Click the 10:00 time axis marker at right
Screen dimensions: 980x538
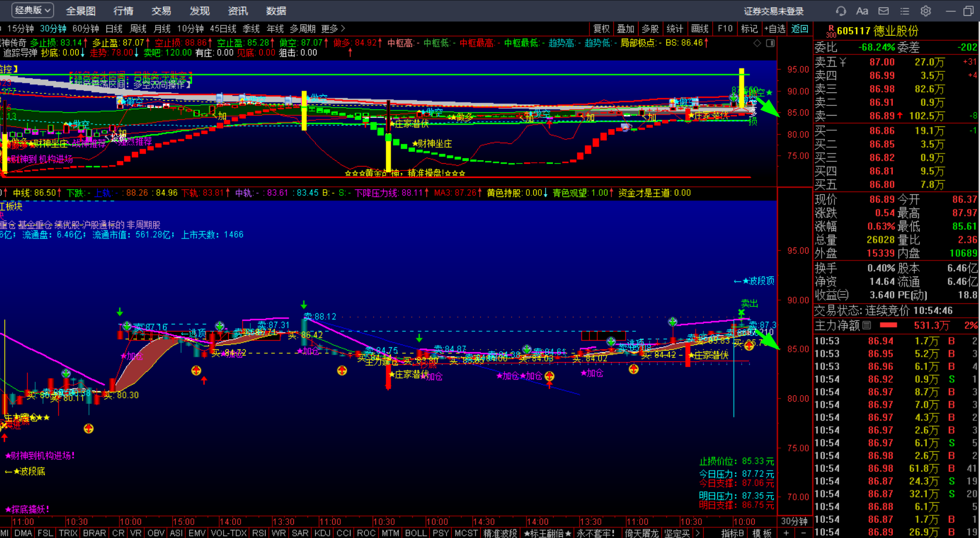744,521
